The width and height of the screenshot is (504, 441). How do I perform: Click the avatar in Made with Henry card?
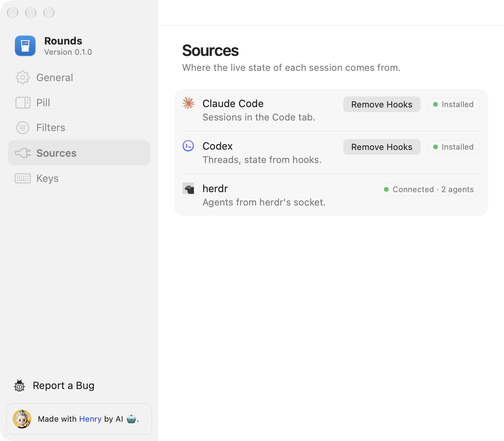pos(22,419)
